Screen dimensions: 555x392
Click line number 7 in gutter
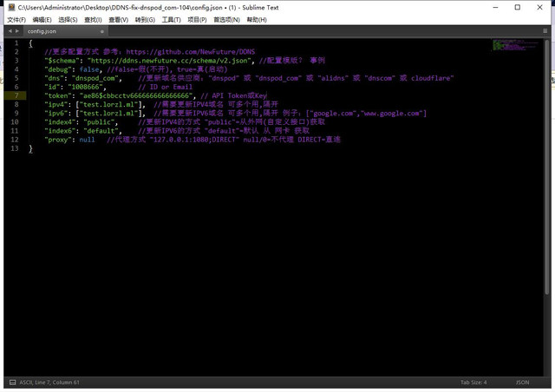(16, 95)
